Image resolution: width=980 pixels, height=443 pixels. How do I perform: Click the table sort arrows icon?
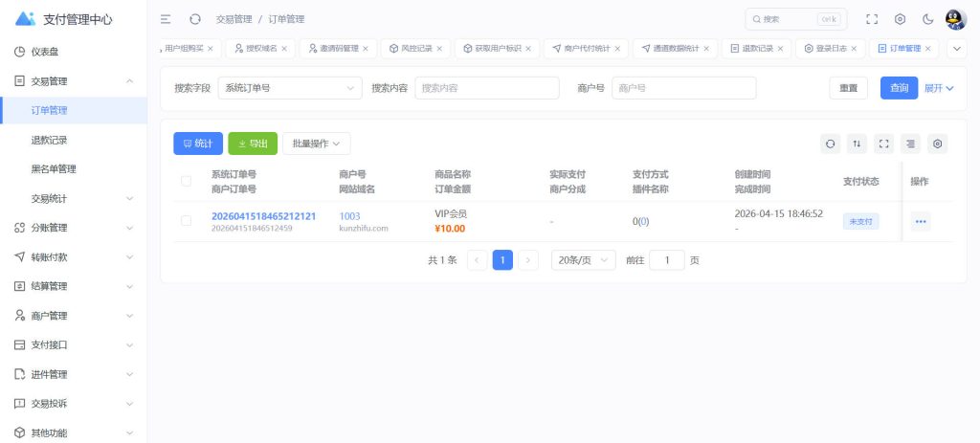tap(857, 144)
